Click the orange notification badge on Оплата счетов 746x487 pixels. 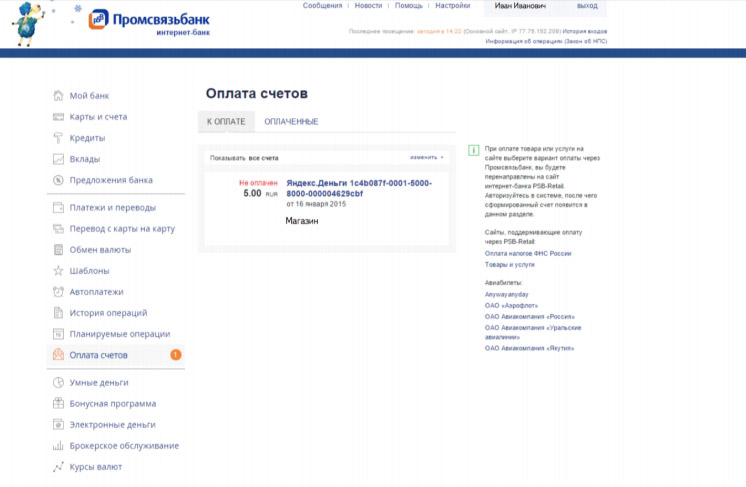[x=176, y=355]
